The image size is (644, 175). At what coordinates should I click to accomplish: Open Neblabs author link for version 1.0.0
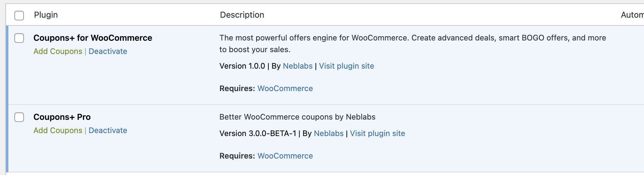pyautogui.click(x=297, y=66)
